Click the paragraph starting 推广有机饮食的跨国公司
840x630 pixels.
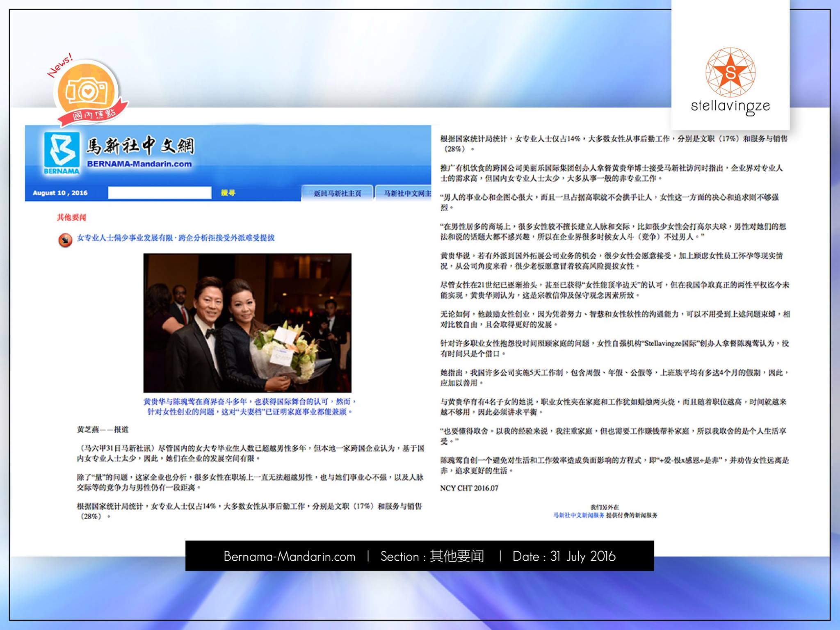[x=612, y=173]
